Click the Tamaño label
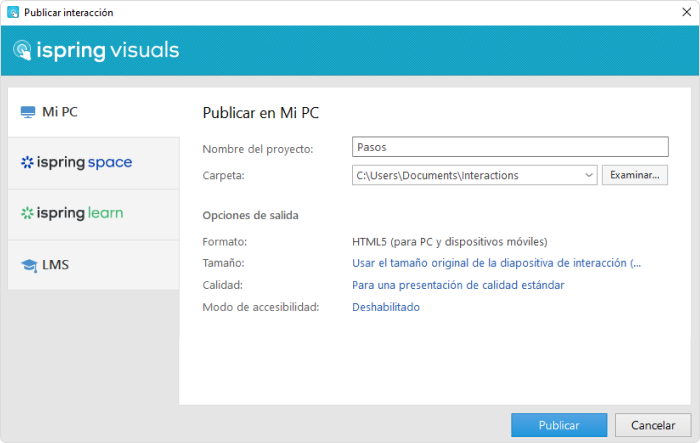Image resolution: width=700 pixels, height=443 pixels. (223, 263)
